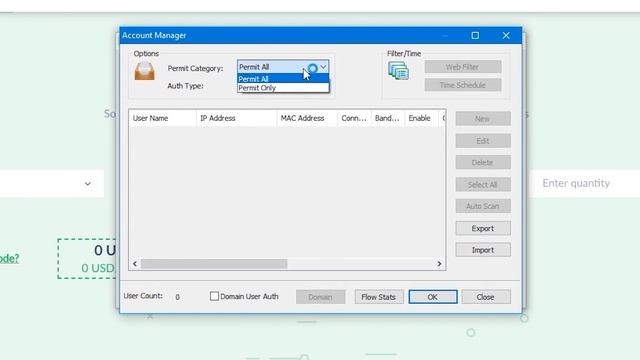
Task: Maximize the Account Manager window
Action: point(475,36)
